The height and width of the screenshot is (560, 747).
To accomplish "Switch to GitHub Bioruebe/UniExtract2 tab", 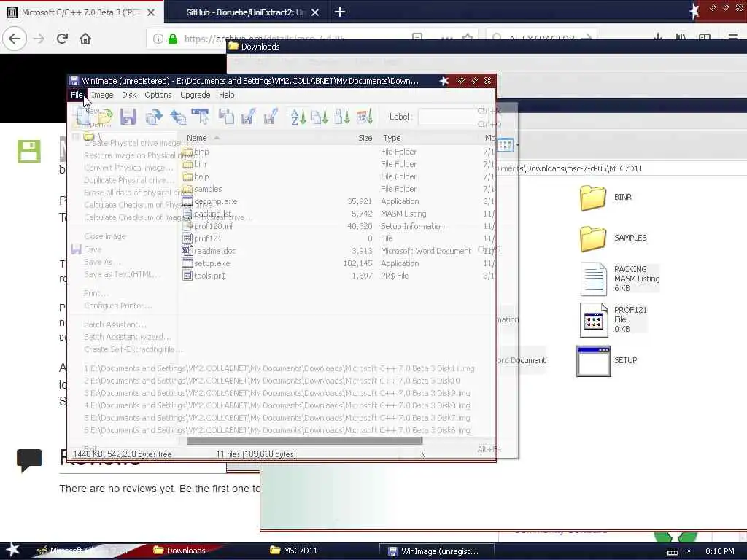I will 245,12.
